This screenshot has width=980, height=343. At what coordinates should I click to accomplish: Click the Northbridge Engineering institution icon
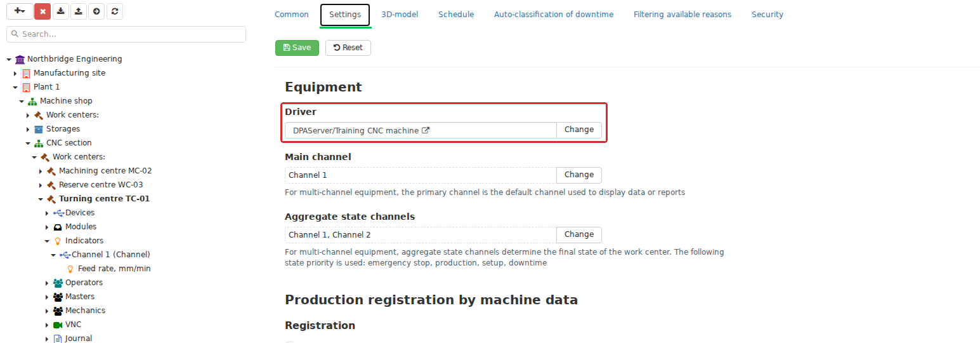20,59
